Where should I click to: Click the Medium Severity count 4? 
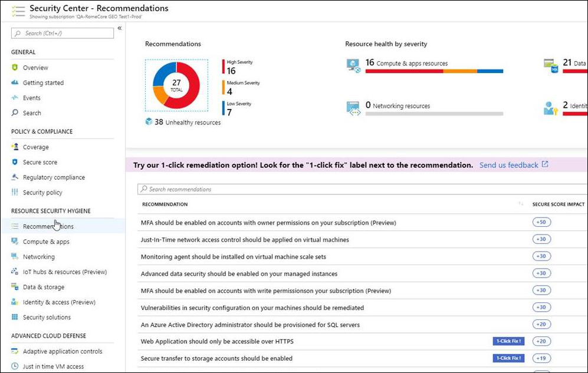tap(229, 91)
